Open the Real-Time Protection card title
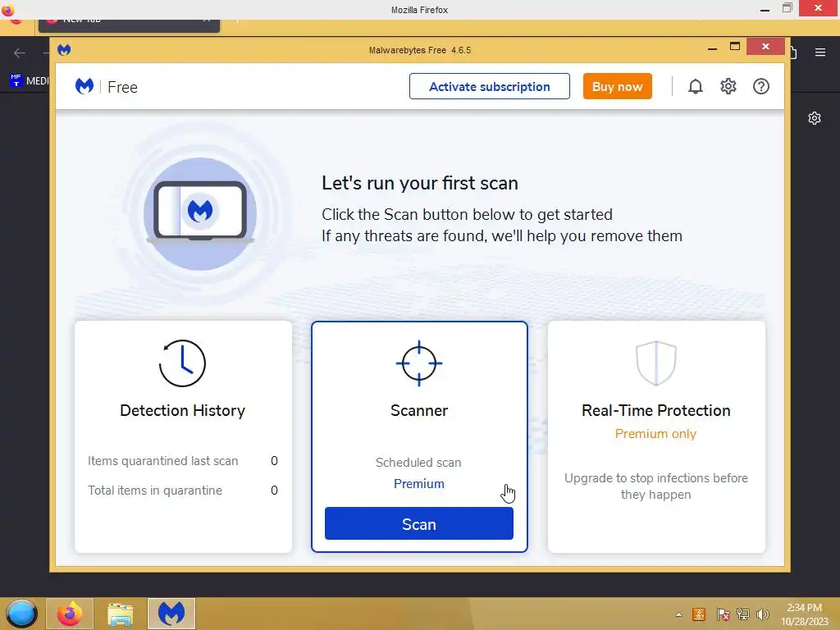This screenshot has width=840, height=630. pyautogui.click(x=655, y=410)
